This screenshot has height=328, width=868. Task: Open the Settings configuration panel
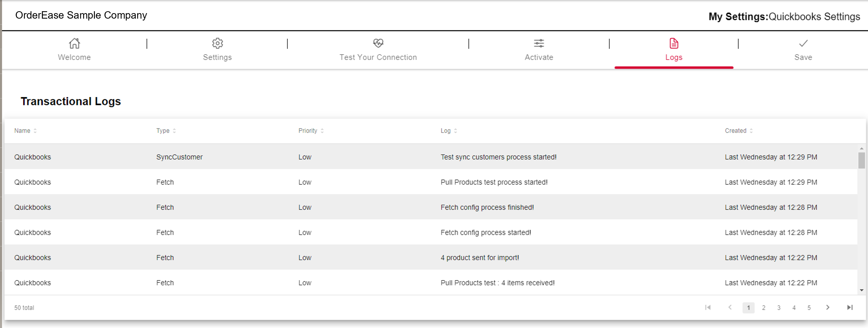(217, 49)
